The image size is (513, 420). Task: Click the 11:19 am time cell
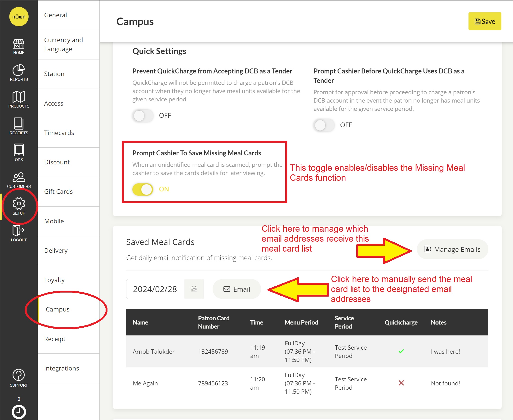[x=258, y=352]
